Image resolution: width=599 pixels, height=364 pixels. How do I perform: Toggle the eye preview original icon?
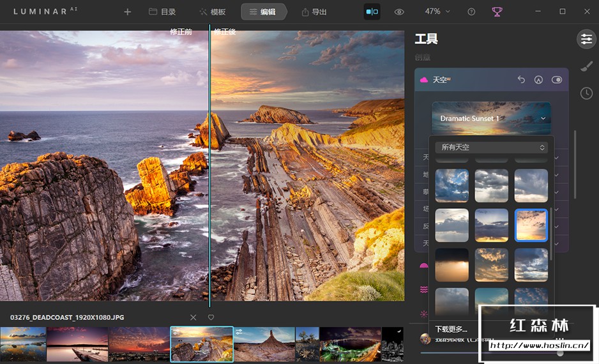click(399, 12)
